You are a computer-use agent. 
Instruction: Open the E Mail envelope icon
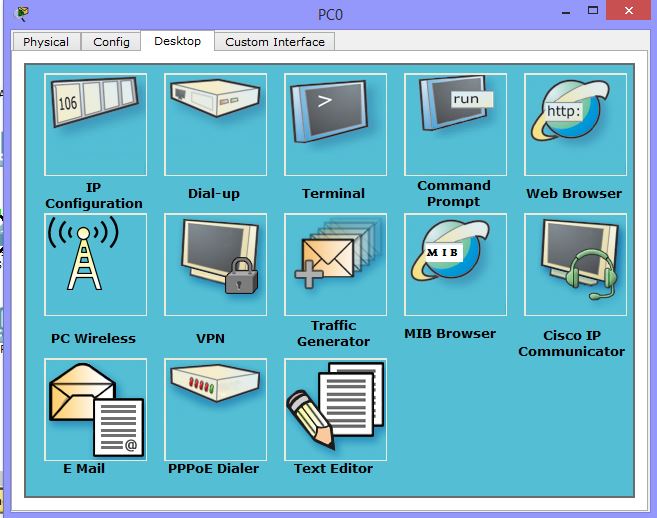[96, 409]
